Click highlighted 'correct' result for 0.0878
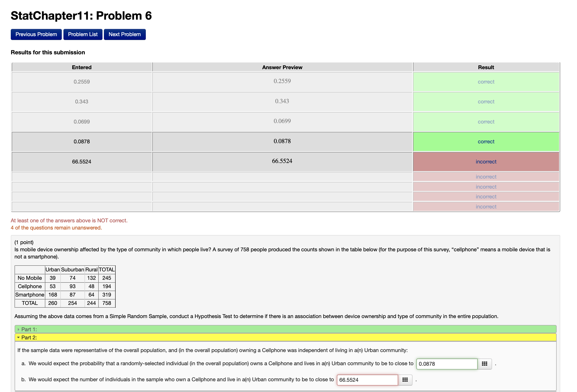This screenshot has height=392, width=577. pyautogui.click(x=486, y=141)
